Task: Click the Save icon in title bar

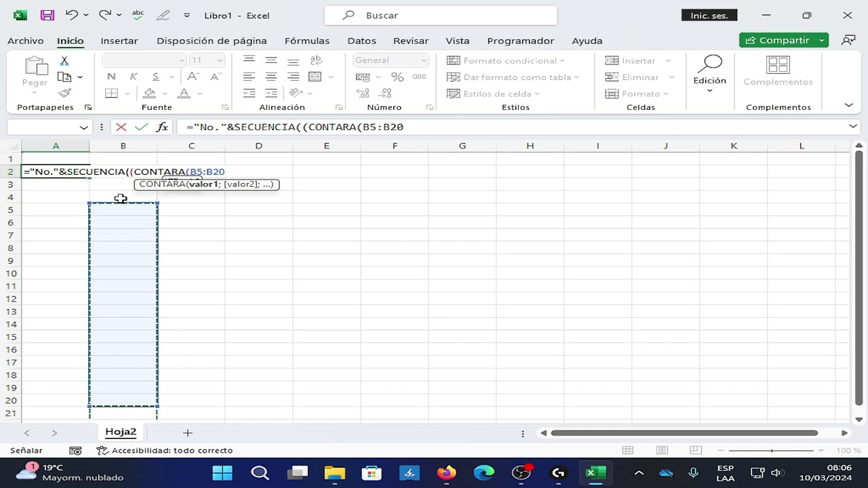Action: point(47,15)
